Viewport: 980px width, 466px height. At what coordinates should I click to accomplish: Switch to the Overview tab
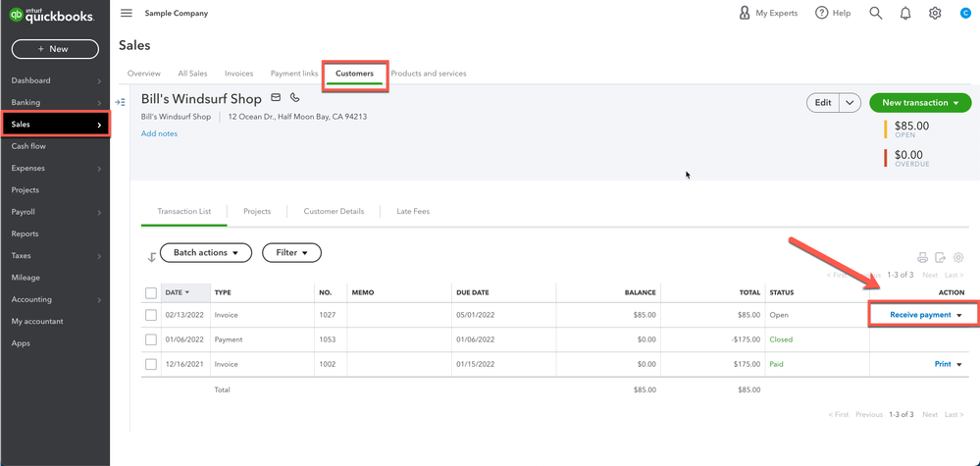click(x=144, y=74)
